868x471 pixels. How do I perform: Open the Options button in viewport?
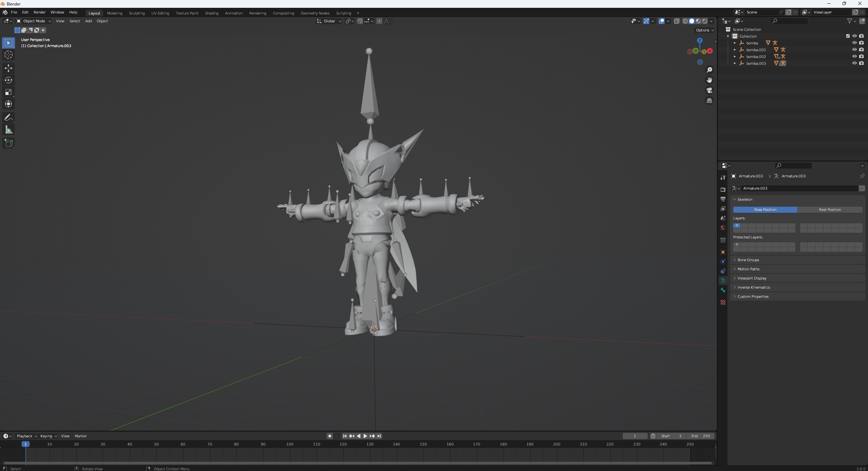tap(704, 30)
